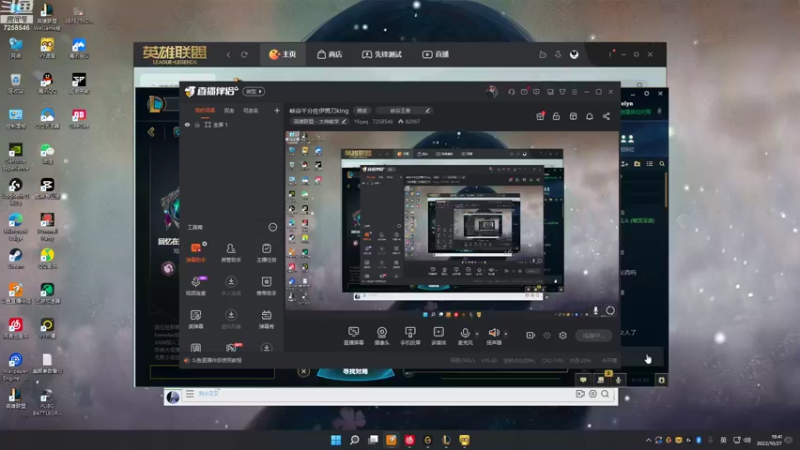Image resolution: width=800 pixels, height=450 pixels.
Task: Expand microphone options arrow
Action: 477,334
